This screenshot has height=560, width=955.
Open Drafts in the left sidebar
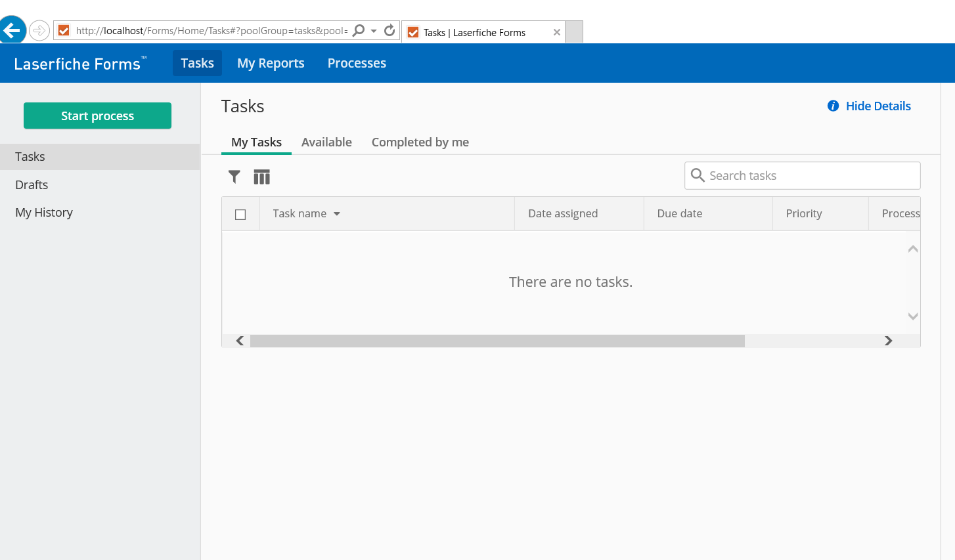point(32,184)
